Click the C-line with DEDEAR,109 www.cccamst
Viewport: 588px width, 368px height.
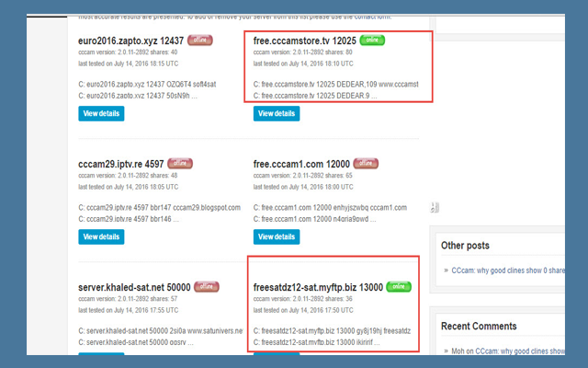tap(336, 84)
